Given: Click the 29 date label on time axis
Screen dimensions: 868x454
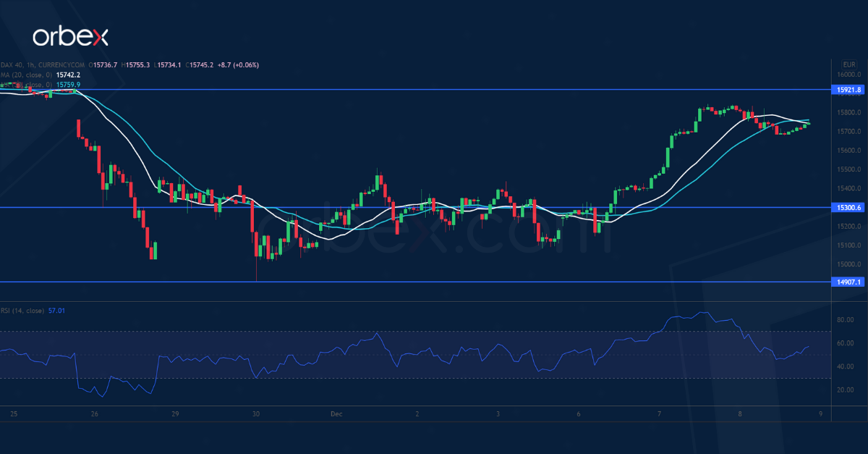Looking at the screenshot, I should (175, 413).
